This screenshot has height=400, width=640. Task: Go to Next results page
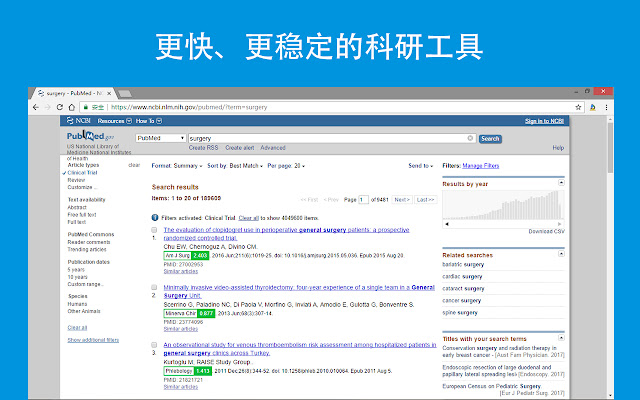[402, 200]
